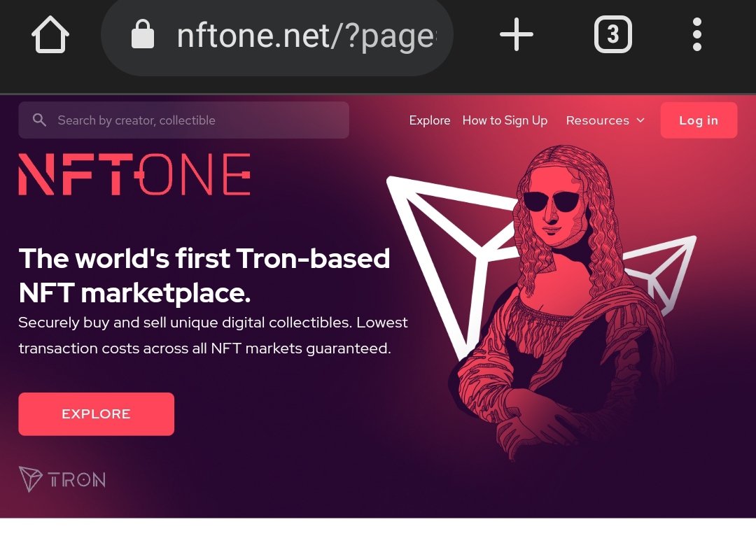756x536 pixels.
Task: Click the NFTONE logo
Action: tap(134, 174)
